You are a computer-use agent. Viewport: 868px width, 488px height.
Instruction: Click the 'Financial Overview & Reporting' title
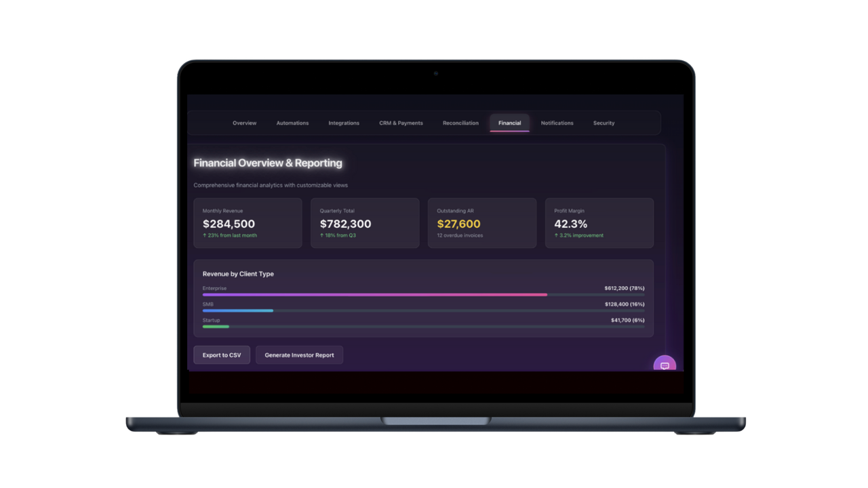click(x=268, y=163)
